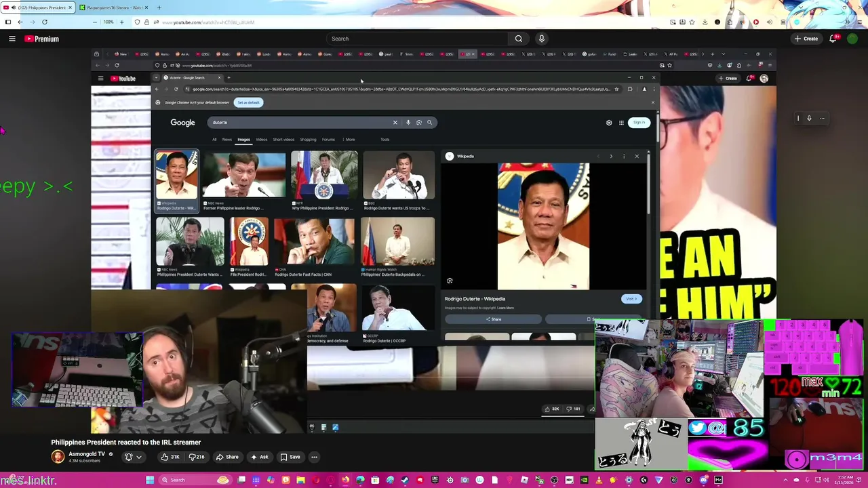The width and height of the screenshot is (868, 488).
Task: Search the previewed image with Lens icon
Action: tap(450, 281)
